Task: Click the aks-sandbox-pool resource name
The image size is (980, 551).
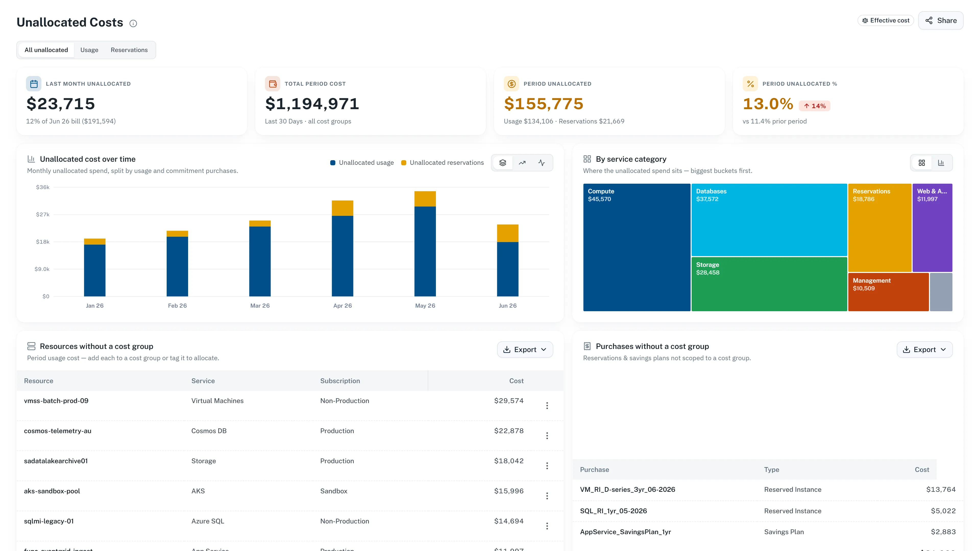Action: click(52, 491)
